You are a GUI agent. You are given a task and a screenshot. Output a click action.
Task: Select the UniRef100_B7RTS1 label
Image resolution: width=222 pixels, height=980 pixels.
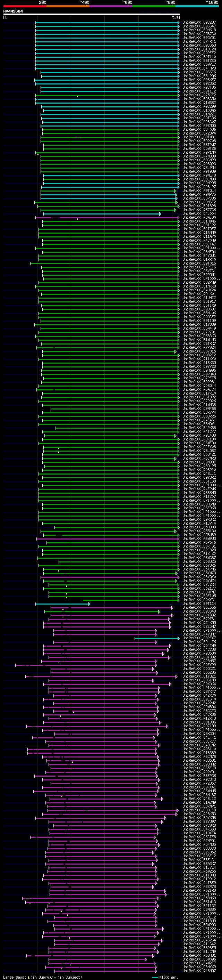[x=199, y=619]
